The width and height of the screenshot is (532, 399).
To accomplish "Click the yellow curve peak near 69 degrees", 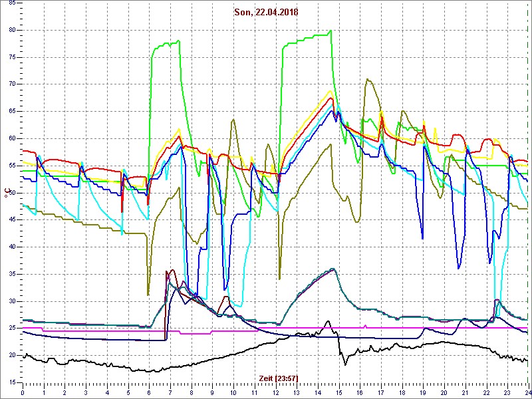I will (x=329, y=91).
